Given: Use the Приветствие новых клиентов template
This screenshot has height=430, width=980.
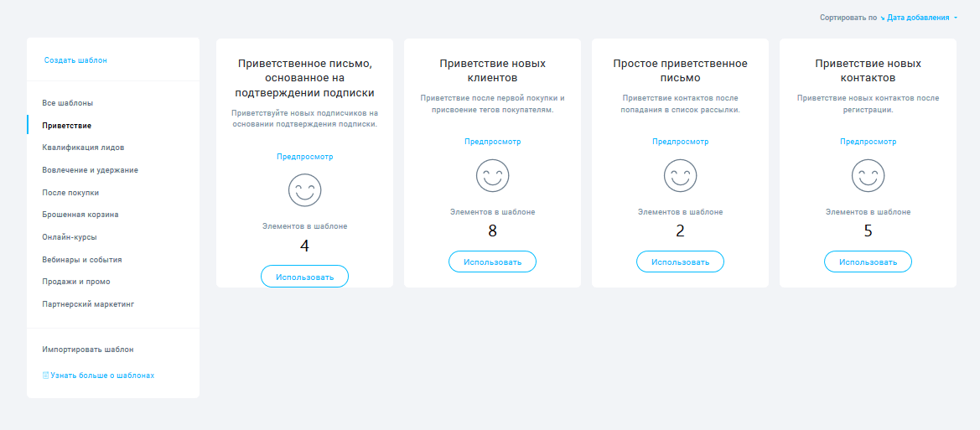Looking at the screenshot, I should [492, 262].
